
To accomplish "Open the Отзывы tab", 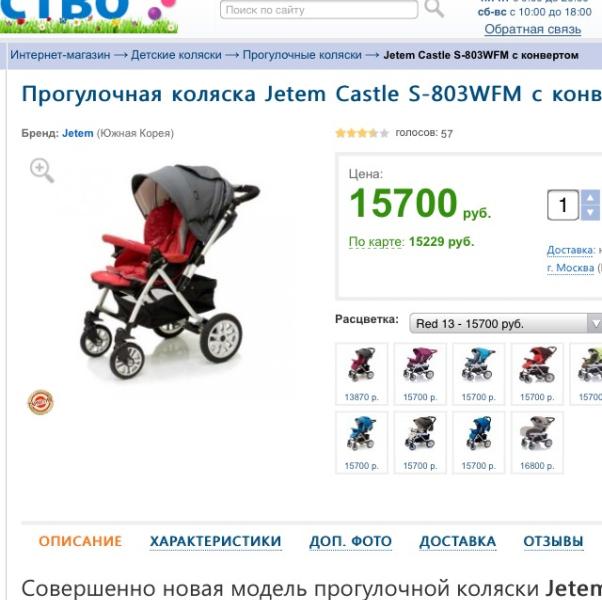I will (x=553, y=541).
